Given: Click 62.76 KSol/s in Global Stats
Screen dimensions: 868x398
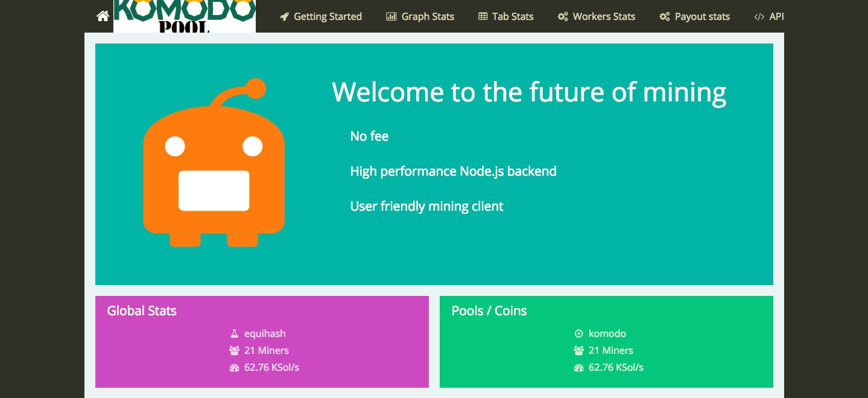Looking at the screenshot, I should pos(271,367).
